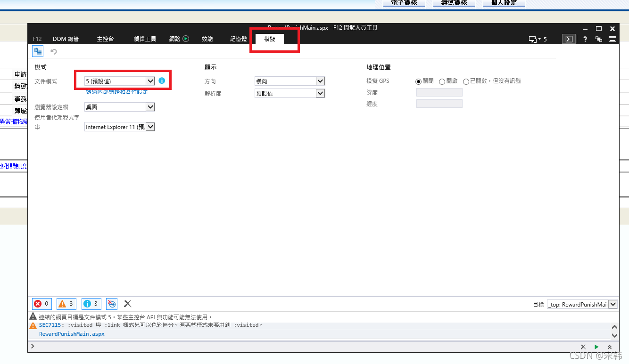Click the 透過內部網路相容性設定 link
Image resolution: width=629 pixels, height=364 pixels.
coord(117,92)
